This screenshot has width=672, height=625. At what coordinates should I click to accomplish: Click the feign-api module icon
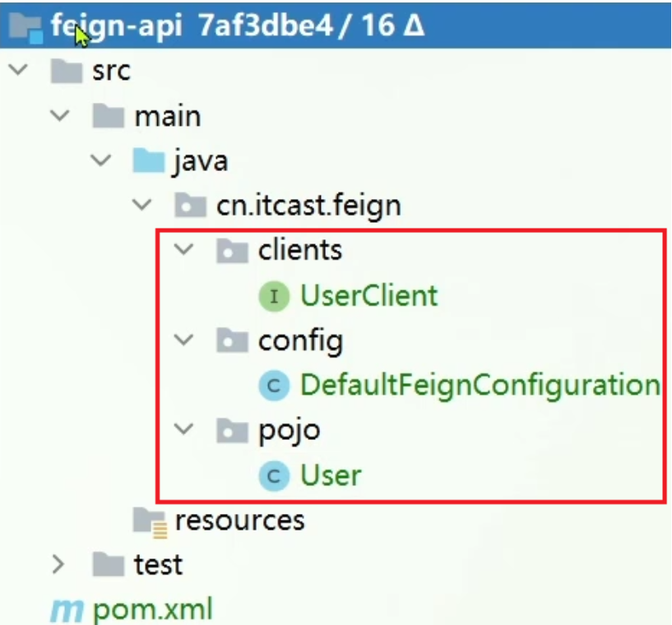tap(27, 27)
